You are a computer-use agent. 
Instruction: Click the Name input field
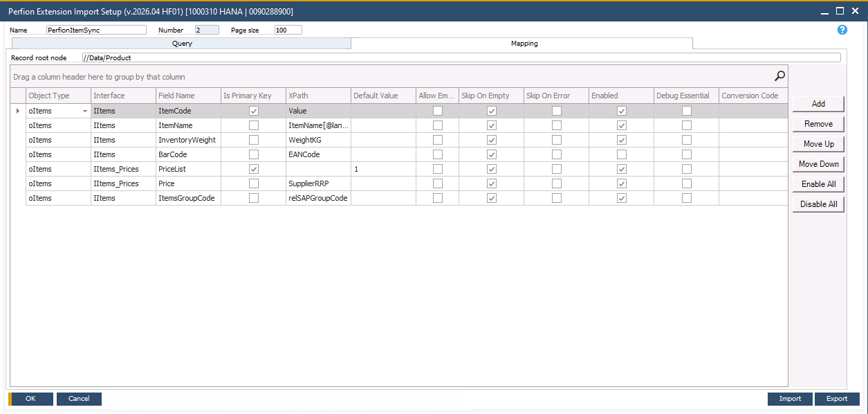pos(96,30)
